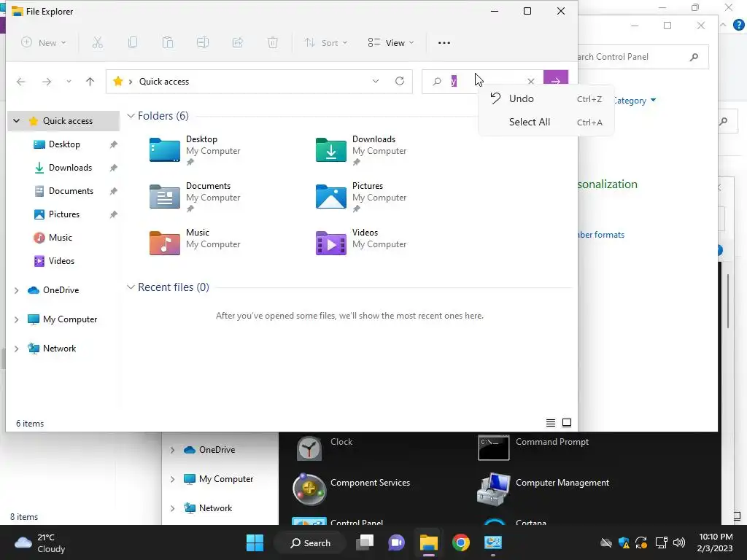Click the taskbar Search box
Screen dimensions: 747x560
pos(310,542)
